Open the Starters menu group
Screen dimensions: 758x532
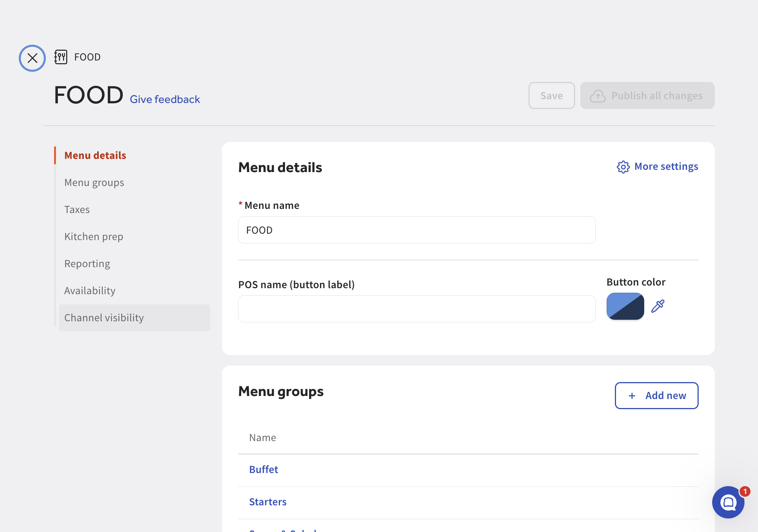(x=268, y=502)
